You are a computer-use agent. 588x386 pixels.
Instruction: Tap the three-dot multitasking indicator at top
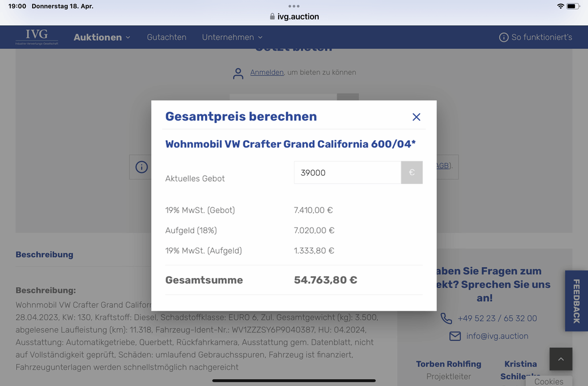[x=294, y=6]
